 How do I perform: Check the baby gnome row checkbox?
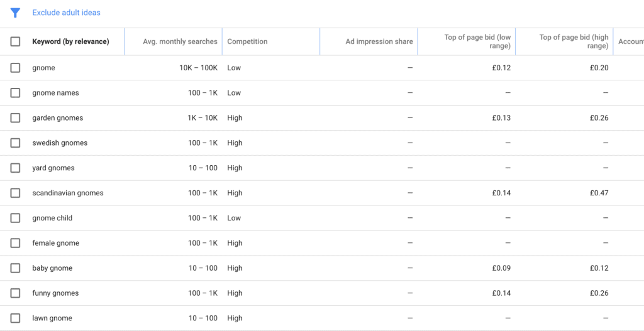click(15, 268)
